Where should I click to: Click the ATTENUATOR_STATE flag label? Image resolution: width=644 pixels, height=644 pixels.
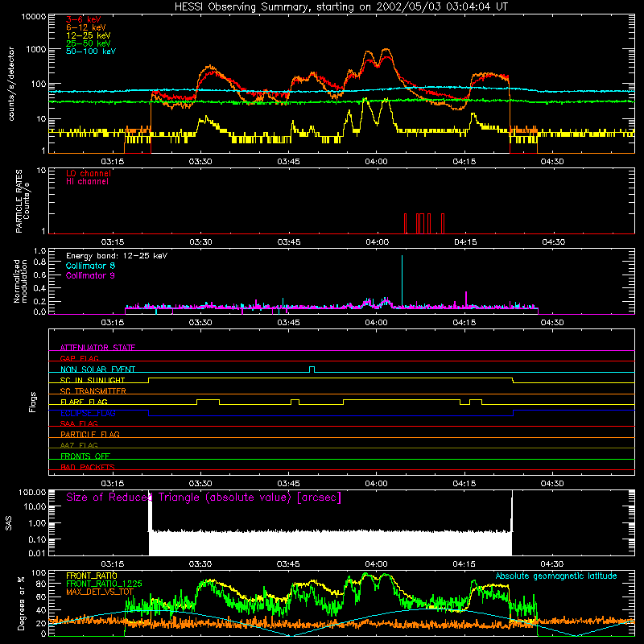[97, 348]
